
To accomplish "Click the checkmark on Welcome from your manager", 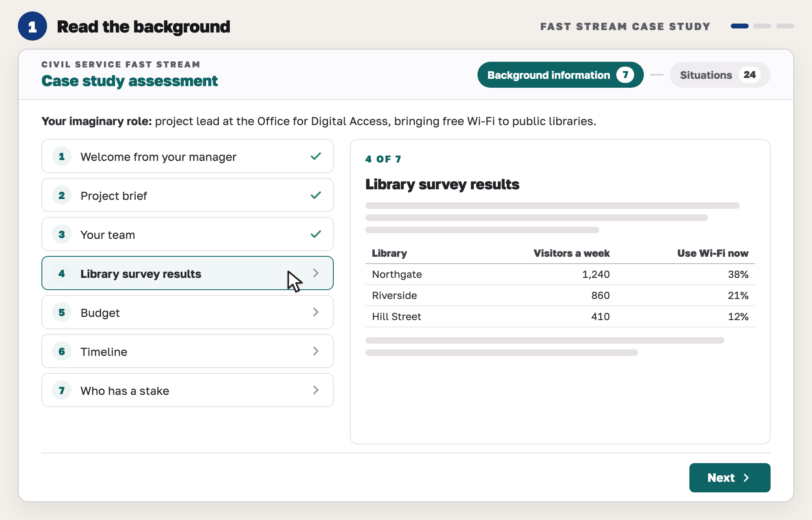I will [x=316, y=156].
